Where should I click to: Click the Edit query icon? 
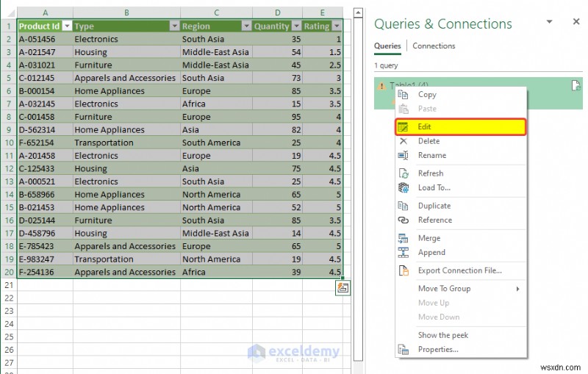(x=403, y=127)
